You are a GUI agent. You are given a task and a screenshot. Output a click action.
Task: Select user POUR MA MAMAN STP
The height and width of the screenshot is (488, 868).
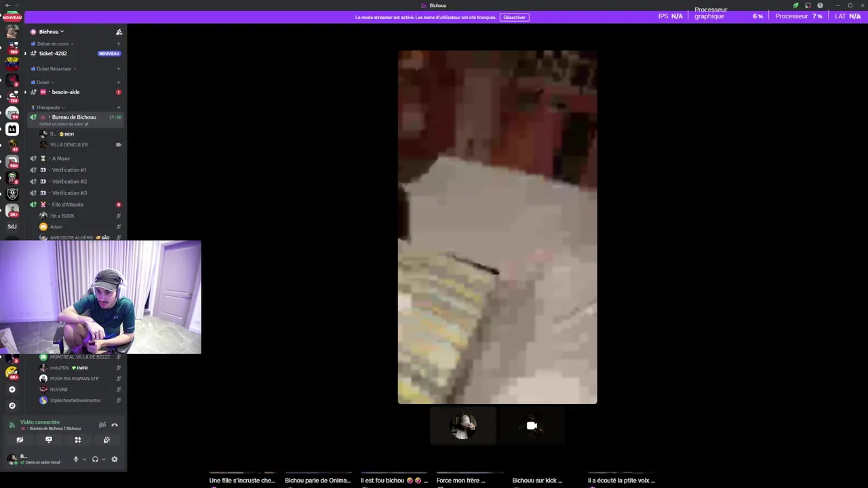[74, 379]
